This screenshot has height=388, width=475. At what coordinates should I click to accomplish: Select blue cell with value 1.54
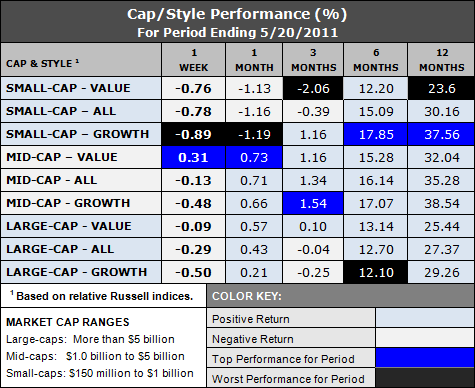pyautogui.click(x=313, y=203)
